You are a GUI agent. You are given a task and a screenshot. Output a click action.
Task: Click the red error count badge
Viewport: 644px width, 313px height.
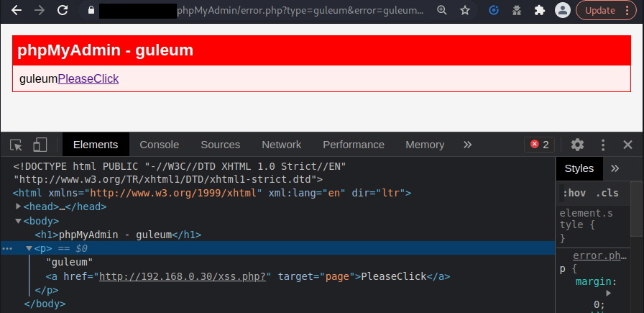point(539,145)
